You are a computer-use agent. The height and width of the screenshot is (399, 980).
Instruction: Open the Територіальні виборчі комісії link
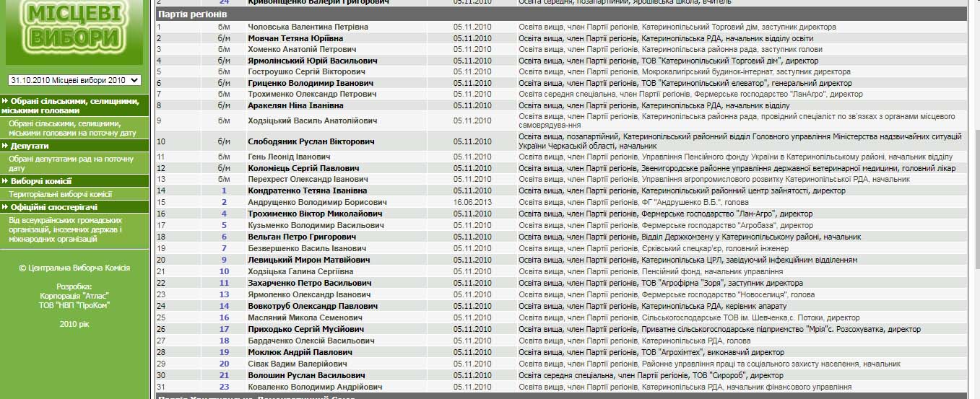click(60, 194)
